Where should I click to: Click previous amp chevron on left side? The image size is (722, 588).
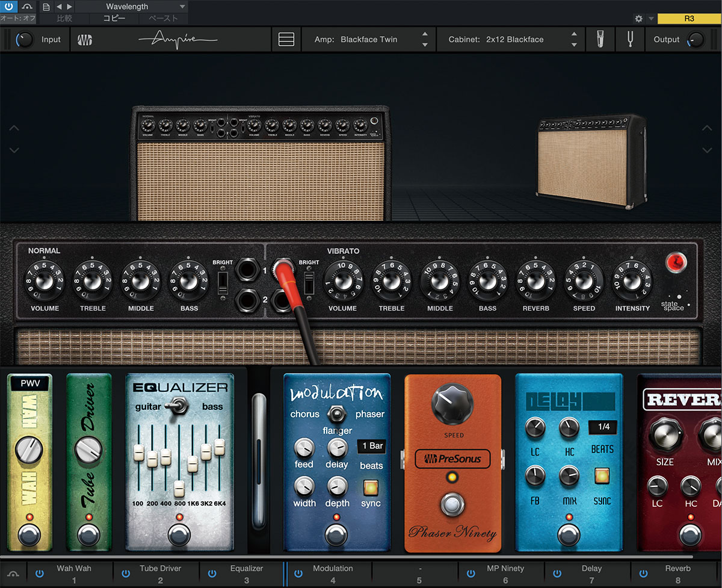(14, 128)
